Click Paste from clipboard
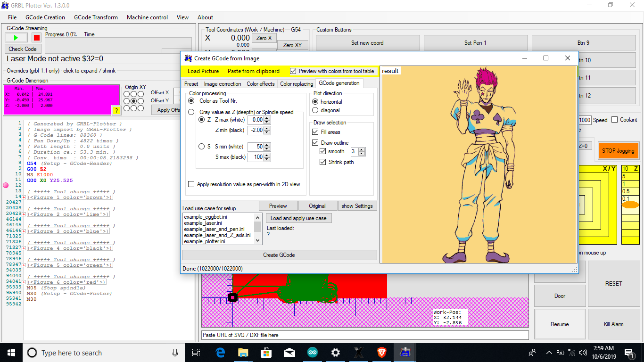Image resolution: width=644 pixels, height=362 pixels. coord(254,71)
